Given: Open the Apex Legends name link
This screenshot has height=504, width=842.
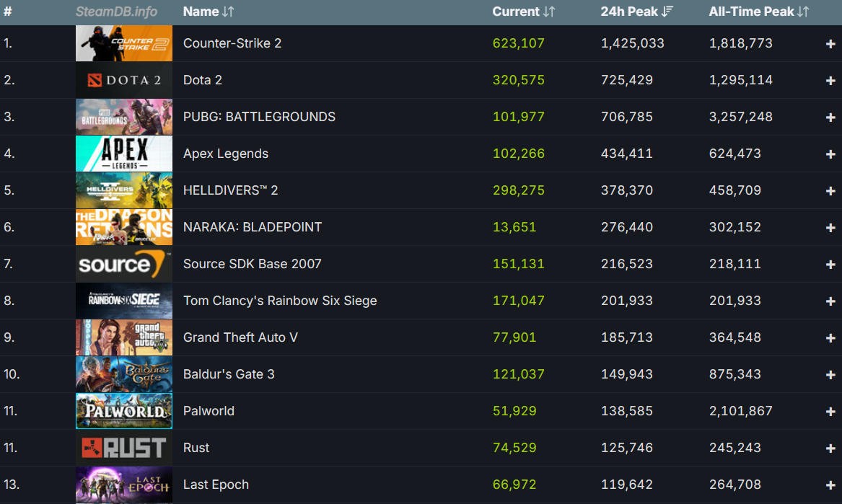Looking at the screenshot, I should [x=226, y=154].
